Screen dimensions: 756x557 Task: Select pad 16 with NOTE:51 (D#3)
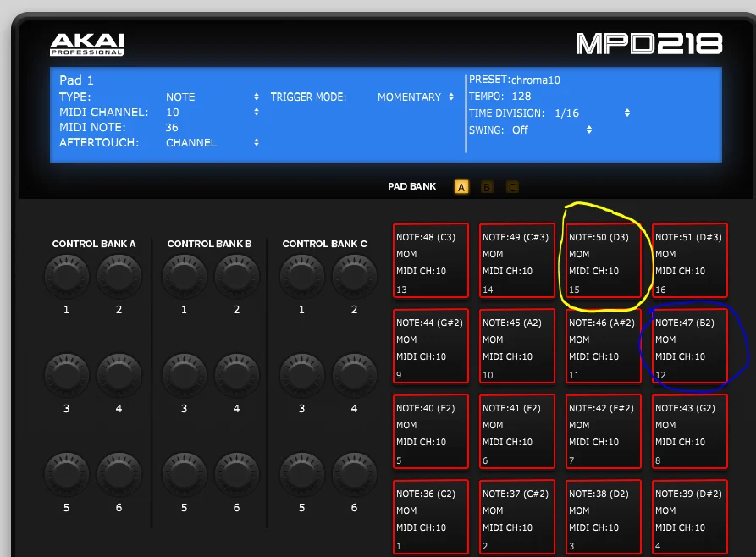click(x=689, y=261)
